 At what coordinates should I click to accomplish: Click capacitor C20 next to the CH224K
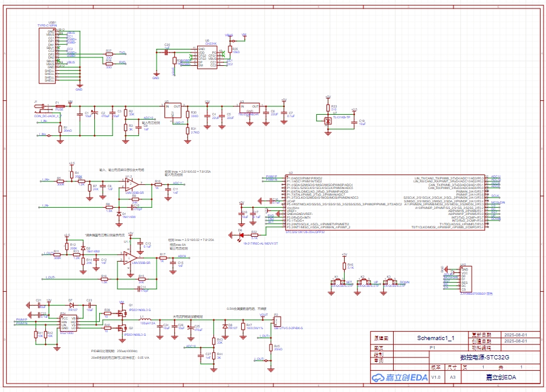tap(166, 52)
